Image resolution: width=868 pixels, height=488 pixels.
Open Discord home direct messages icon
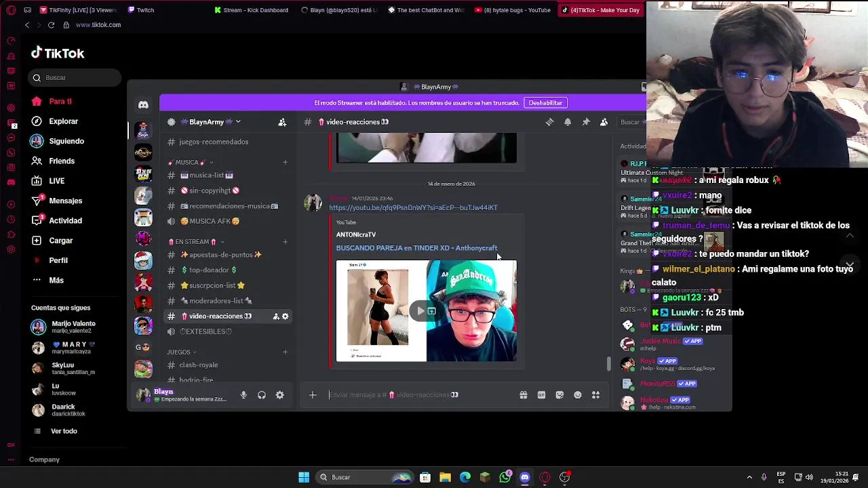(143, 105)
